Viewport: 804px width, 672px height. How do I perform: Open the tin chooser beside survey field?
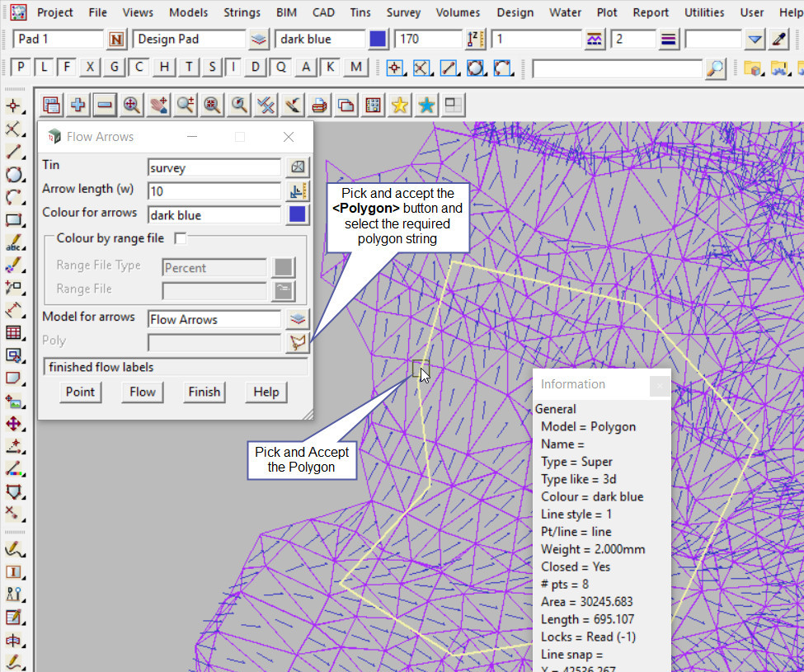coord(297,167)
